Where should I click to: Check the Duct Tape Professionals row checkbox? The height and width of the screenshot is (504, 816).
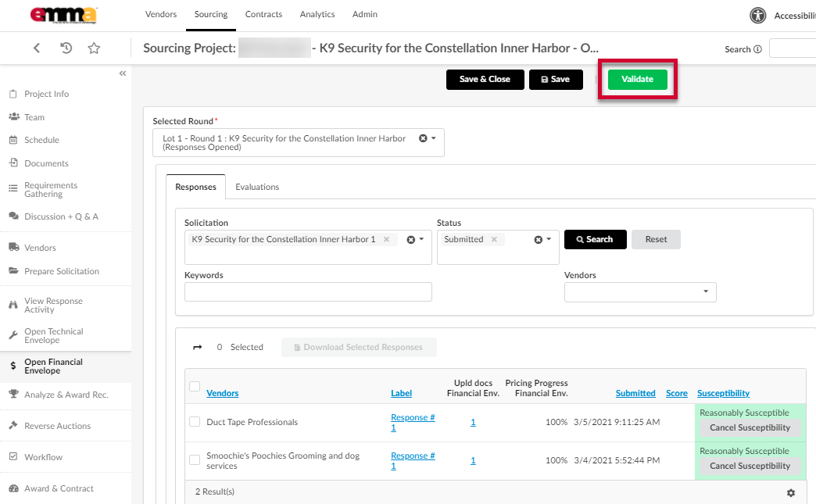point(195,421)
